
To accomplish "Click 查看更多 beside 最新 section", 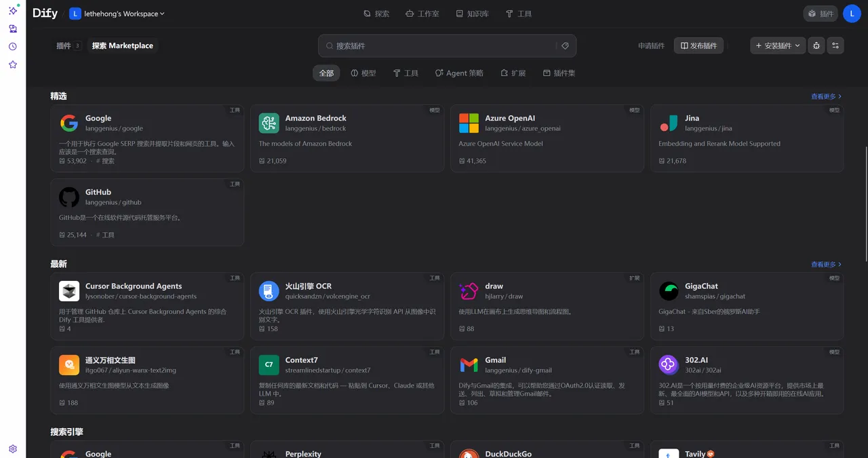I will pos(826,264).
